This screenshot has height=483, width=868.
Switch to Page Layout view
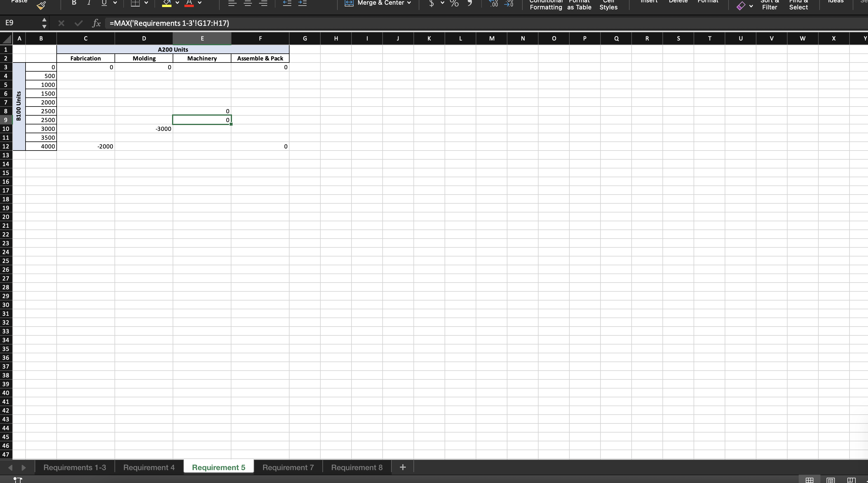(x=831, y=480)
